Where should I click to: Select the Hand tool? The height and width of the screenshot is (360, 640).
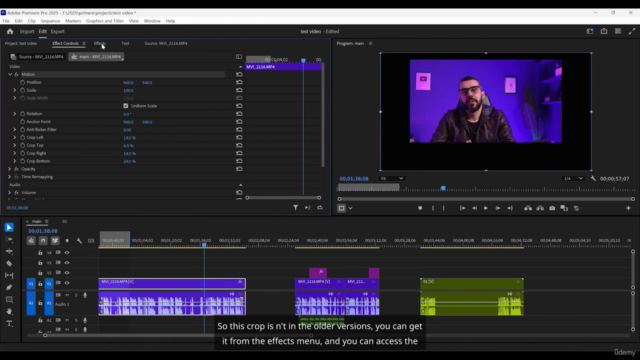pyautogui.click(x=9, y=311)
